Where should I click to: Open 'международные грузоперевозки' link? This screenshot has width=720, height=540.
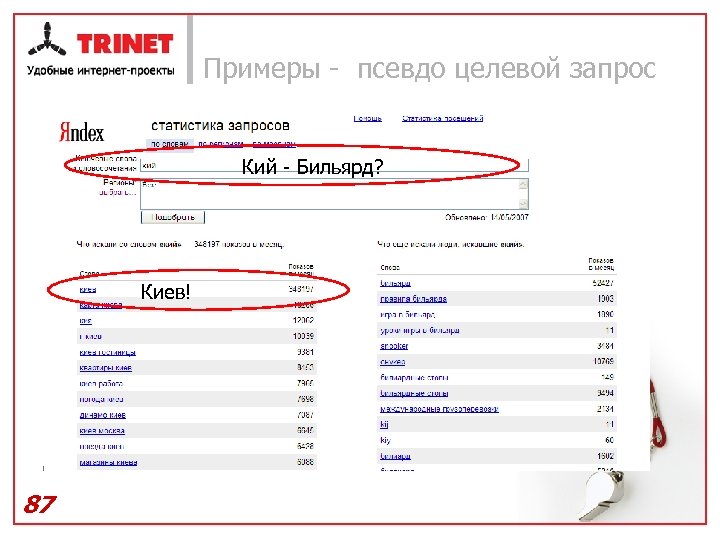[439, 409]
